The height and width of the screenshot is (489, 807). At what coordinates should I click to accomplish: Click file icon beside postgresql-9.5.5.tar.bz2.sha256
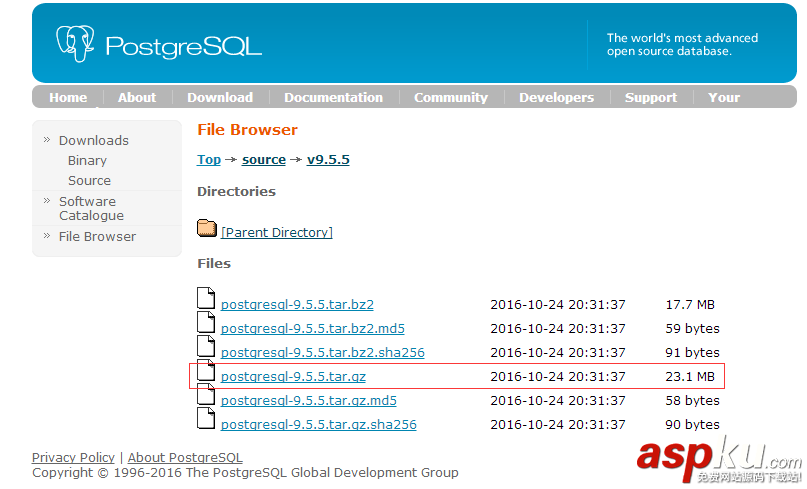click(x=206, y=346)
